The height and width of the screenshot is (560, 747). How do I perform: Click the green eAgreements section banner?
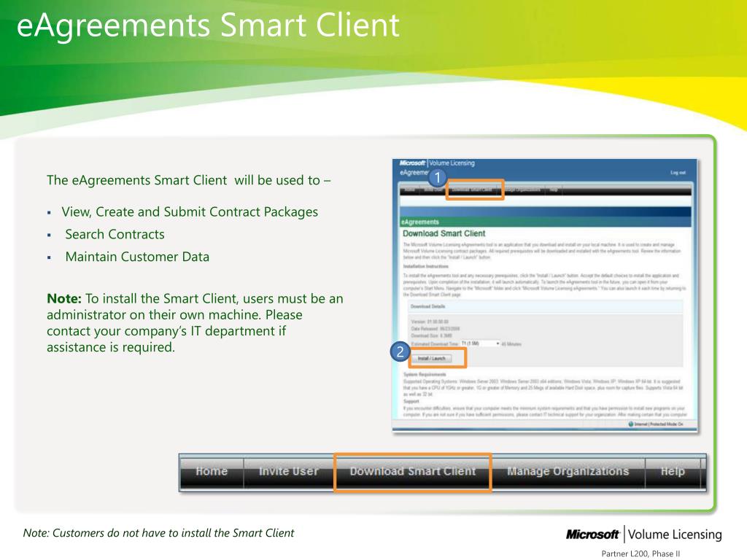(x=546, y=222)
